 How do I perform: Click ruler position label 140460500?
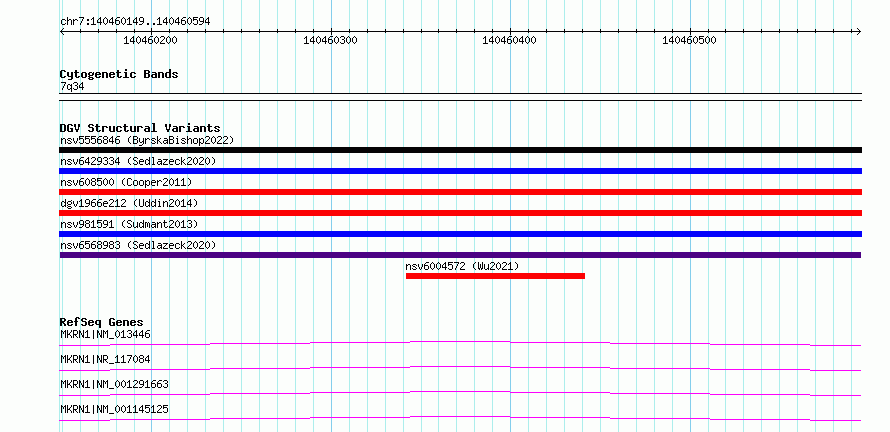(x=689, y=40)
